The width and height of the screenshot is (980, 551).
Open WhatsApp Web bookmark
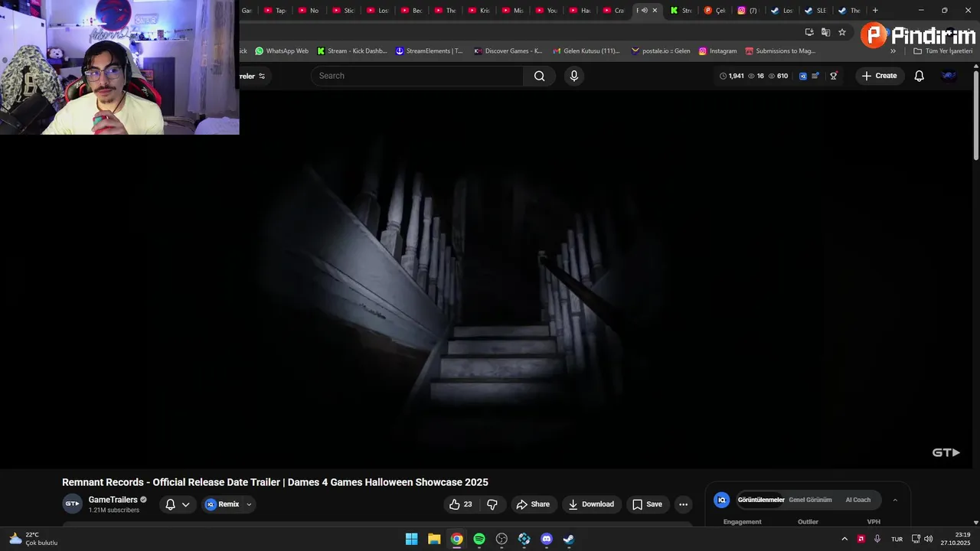[282, 51]
